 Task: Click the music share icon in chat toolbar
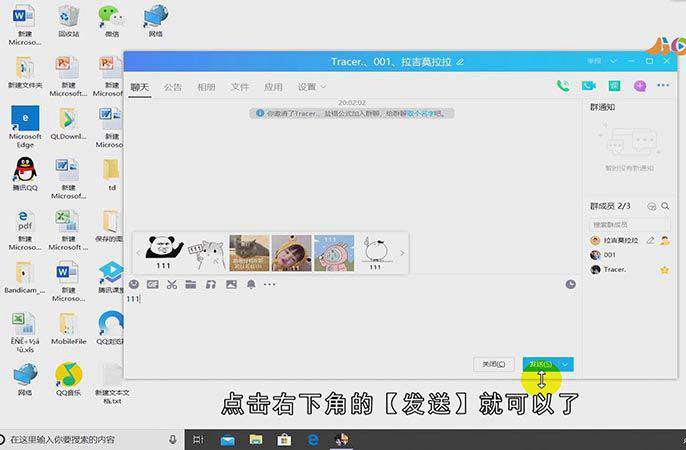click(210, 285)
